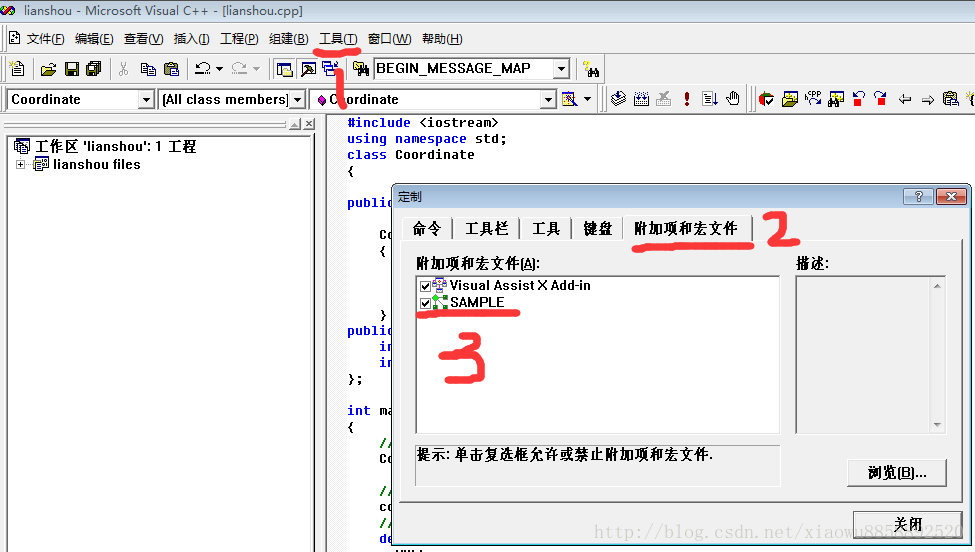The width and height of the screenshot is (975, 552).
Task: Open the 帮助(H) menu
Action: coord(441,39)
